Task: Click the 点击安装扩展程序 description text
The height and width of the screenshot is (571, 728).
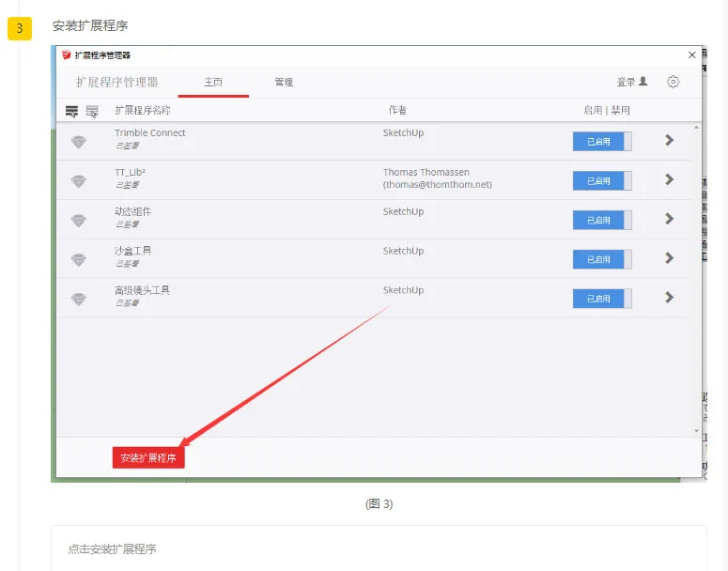Action: click(x=112, y=548)
